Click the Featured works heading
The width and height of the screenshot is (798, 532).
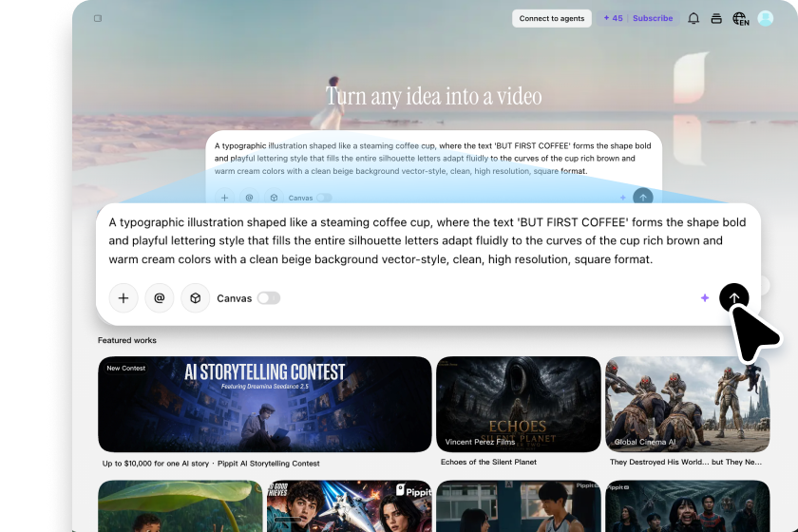coord(126,340)
